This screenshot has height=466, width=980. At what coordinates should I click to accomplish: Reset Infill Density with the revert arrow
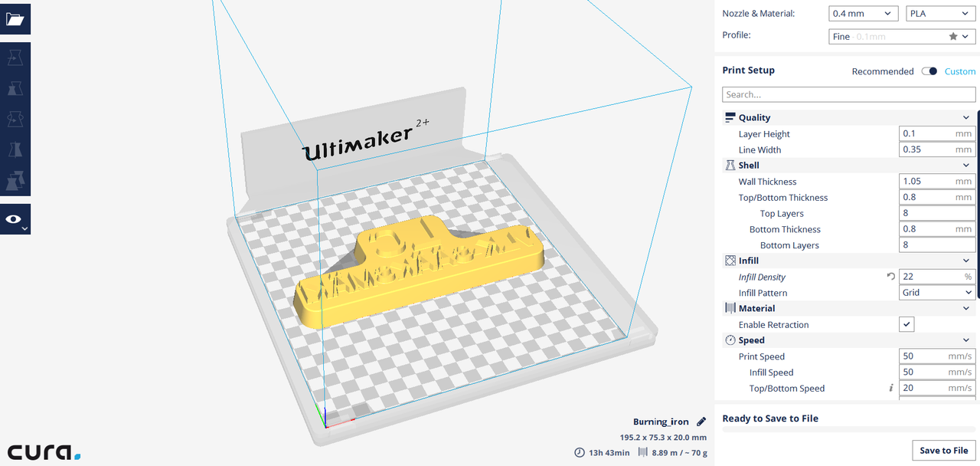click(x=890, y=277)
